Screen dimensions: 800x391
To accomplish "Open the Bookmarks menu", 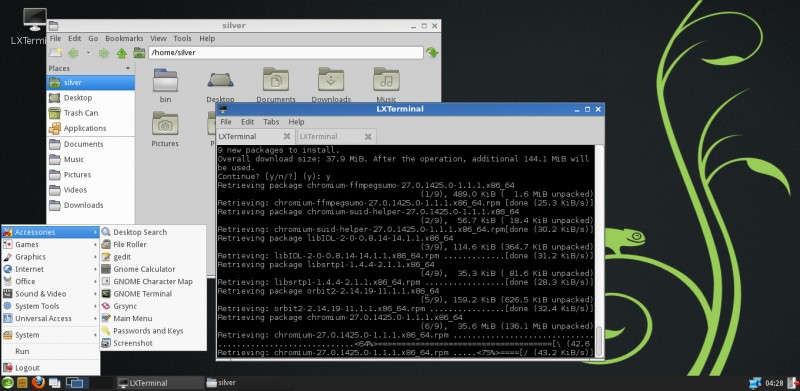I will click(x=124, y=38).
